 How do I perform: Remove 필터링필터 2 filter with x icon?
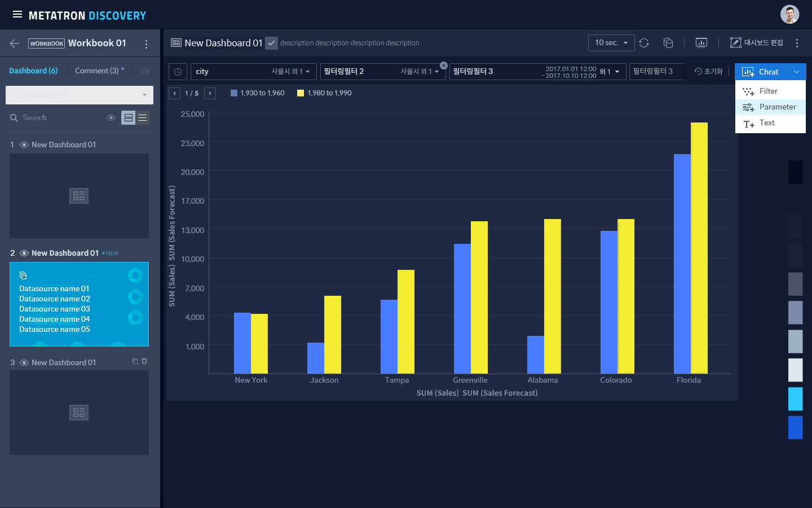[x=444, y=65]
